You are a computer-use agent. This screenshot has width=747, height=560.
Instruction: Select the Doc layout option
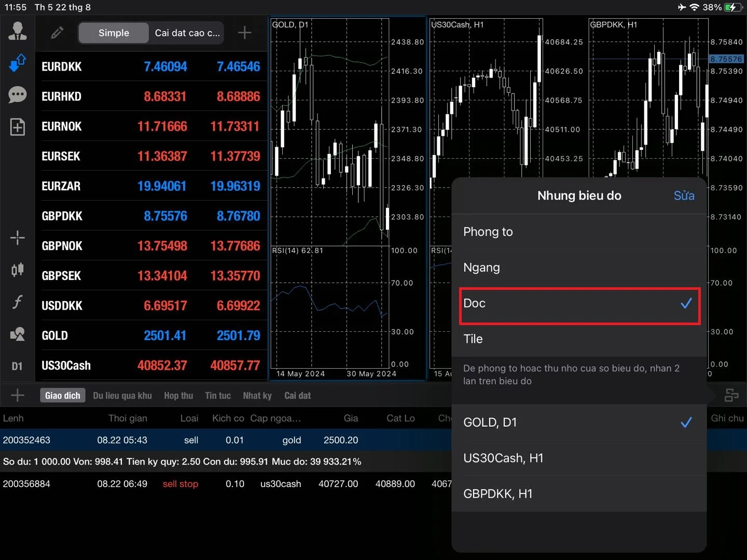[x=579, y=303]
